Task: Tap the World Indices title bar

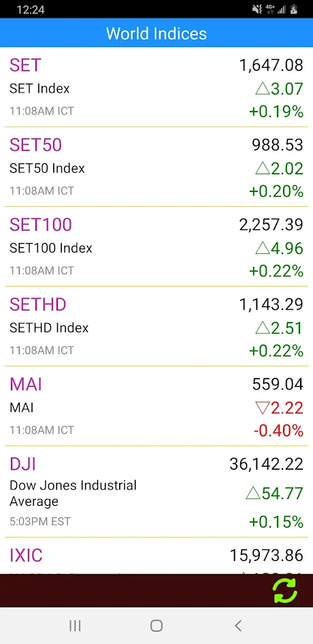Action: coord(156,33)
